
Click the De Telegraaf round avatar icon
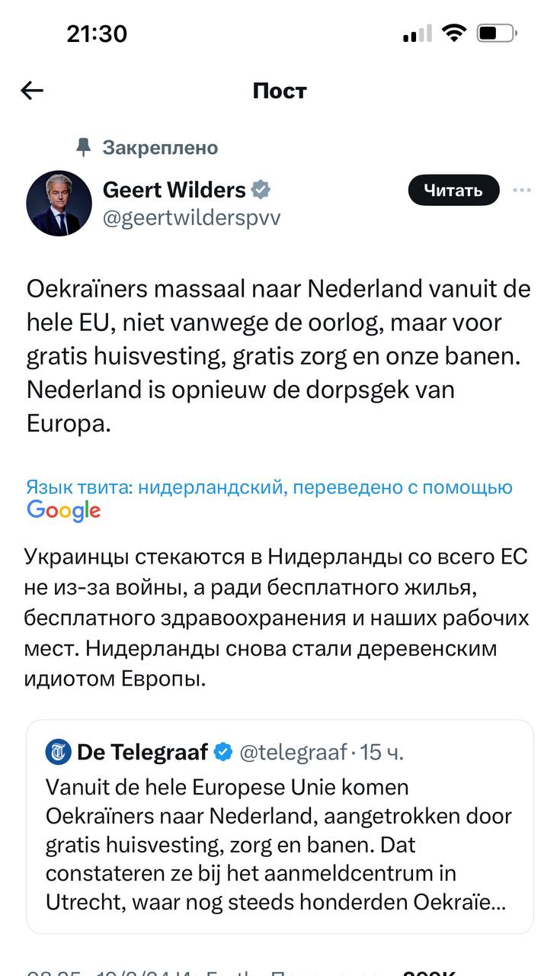coord(58,752)
